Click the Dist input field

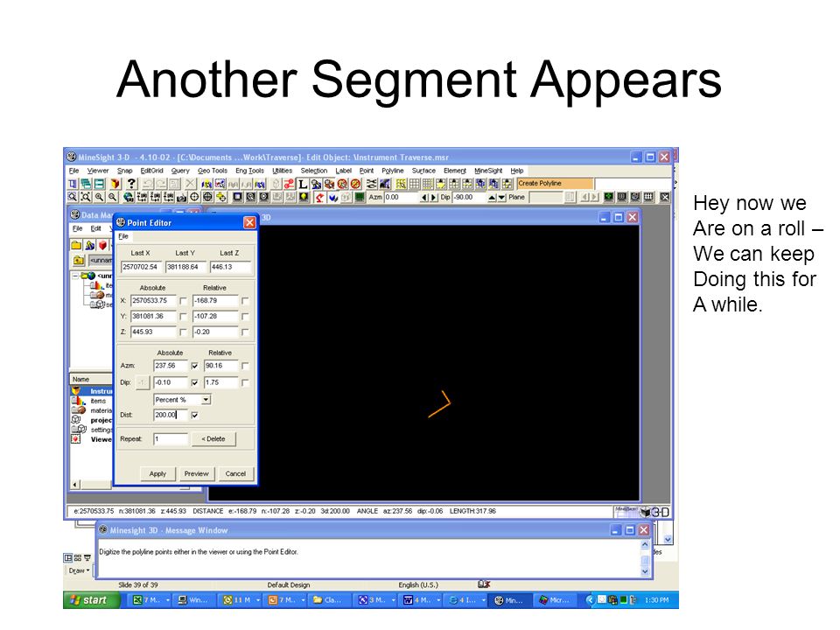click(x=171, y=415)
